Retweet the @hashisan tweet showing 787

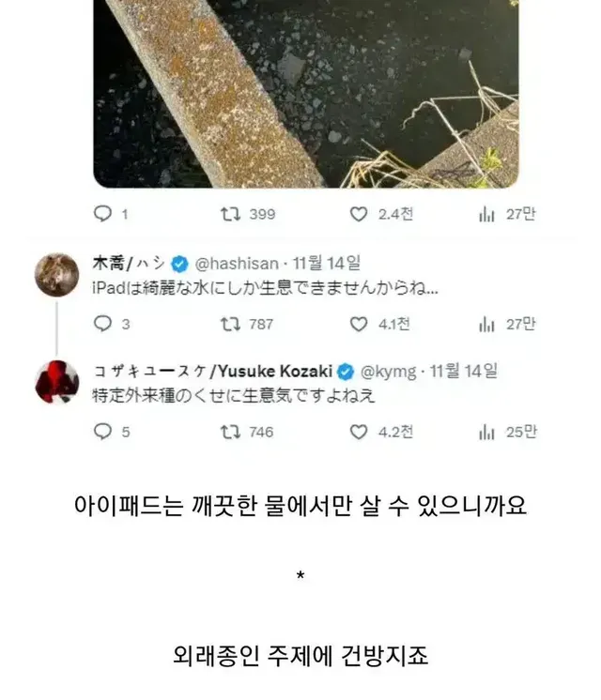pyautogui.click(x=231, y=324)
